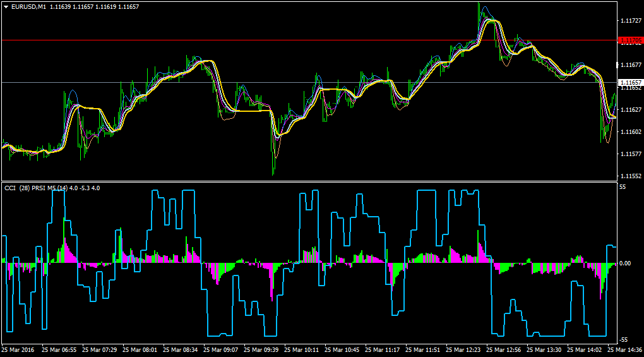The width and height of the screenshot is (644, 357).
Task: Click the 25 Mar 14:02 time label
Action: [x=585, y=350]
